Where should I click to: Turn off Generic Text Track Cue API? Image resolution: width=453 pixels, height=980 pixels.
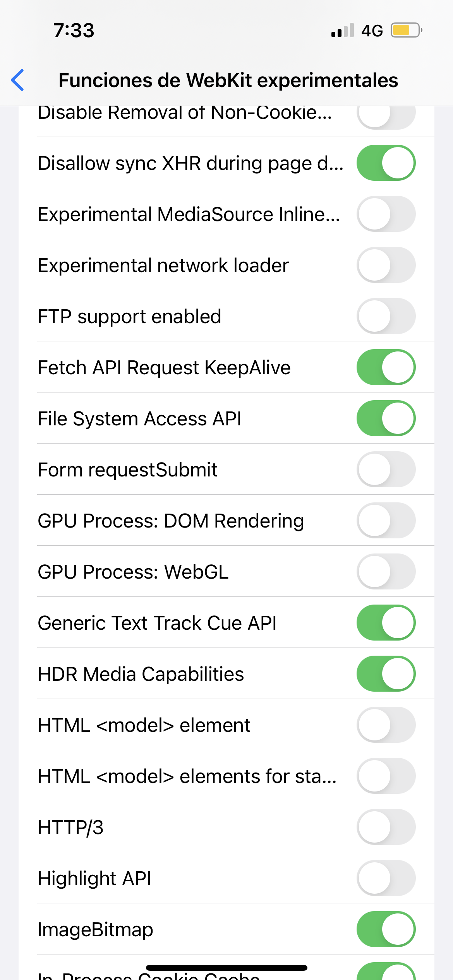coord(386,623)
